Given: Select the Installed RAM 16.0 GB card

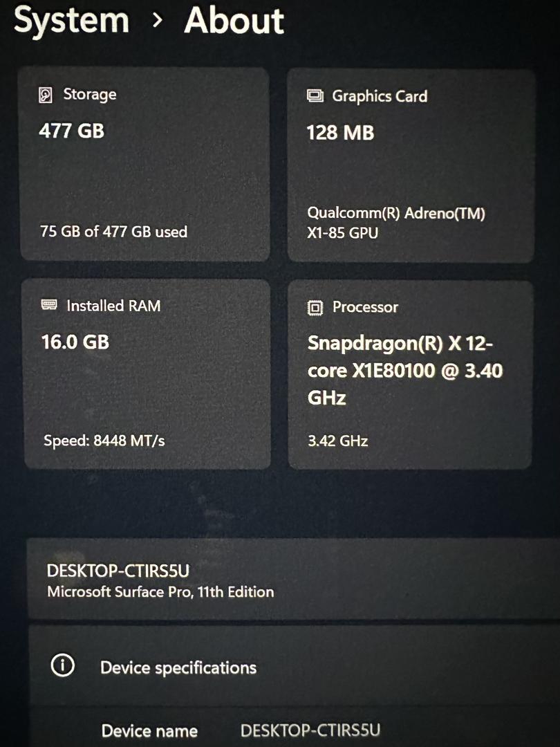Looking at the screenshot, I should (147, 374).
